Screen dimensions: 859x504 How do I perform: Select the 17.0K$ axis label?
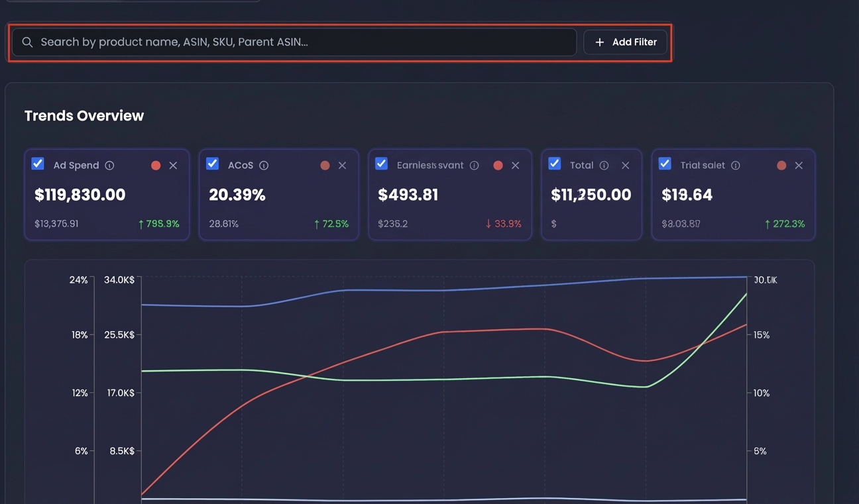point(119,393)
